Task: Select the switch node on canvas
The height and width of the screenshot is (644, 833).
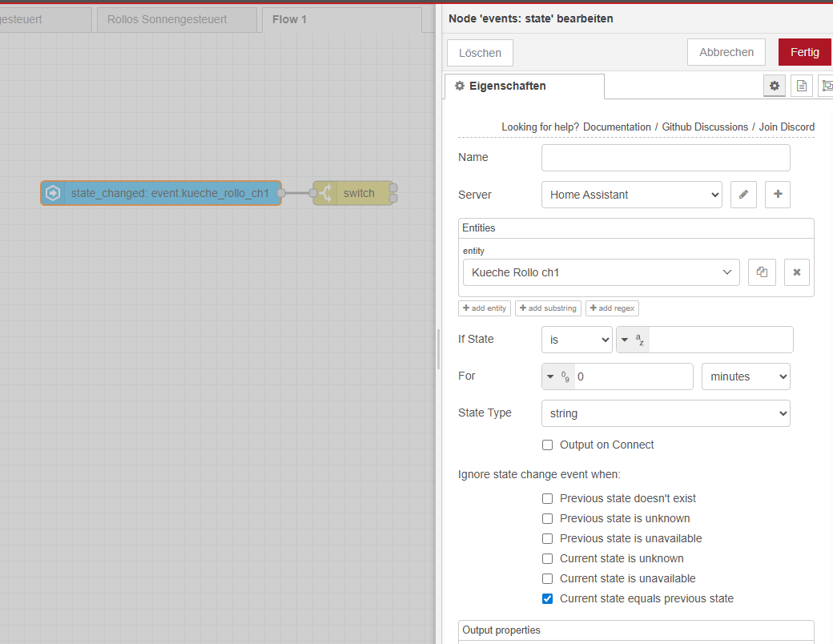Action: click(x=358, y=193)
